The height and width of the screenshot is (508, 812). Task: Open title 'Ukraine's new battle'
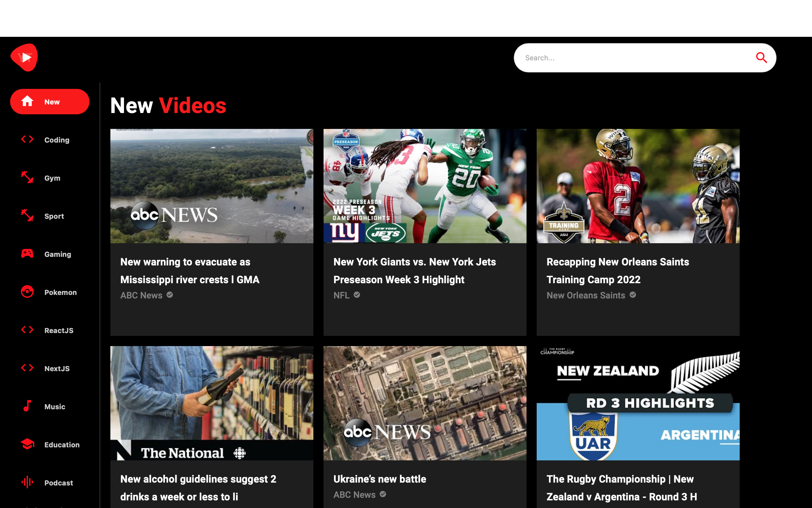(x=380, y=479)
